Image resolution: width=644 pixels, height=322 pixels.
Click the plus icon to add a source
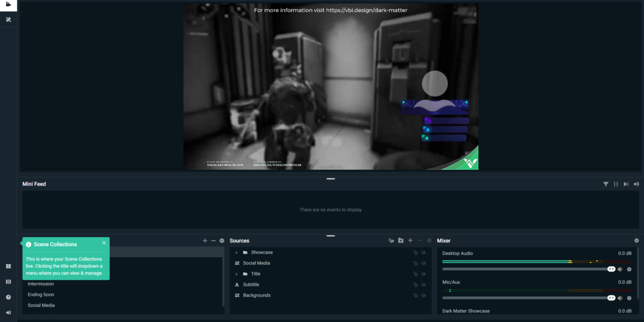click(x=410, y=241)
